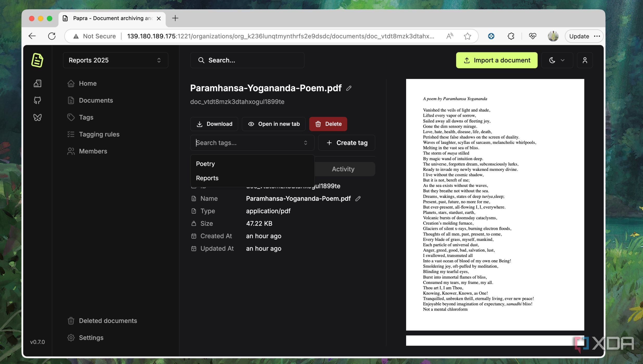Open the GitHub icon link
This screenshot has height=364, width=643.
(37, 100)
